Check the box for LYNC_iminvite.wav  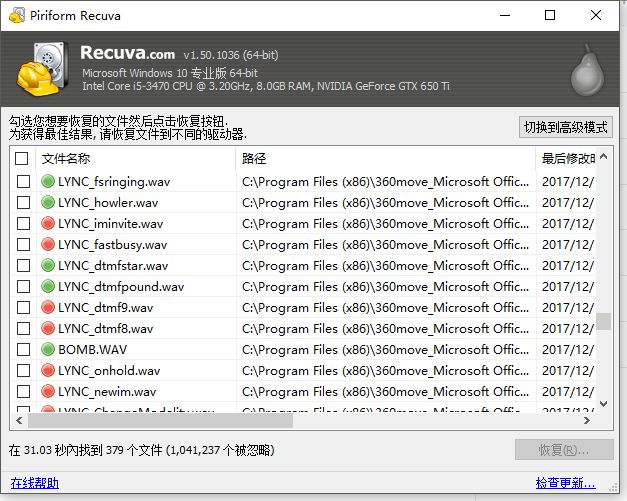[x=24, y=224]
